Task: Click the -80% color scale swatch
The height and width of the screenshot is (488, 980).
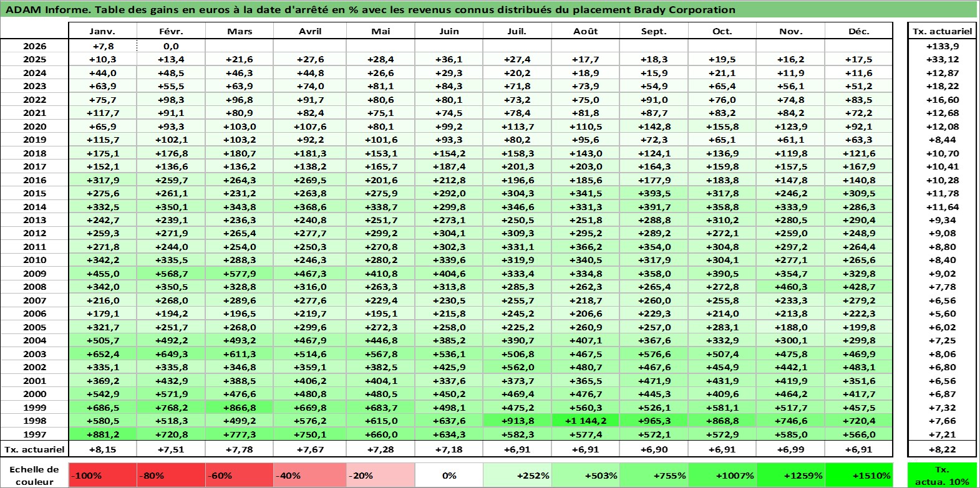Action: point(171,475)
